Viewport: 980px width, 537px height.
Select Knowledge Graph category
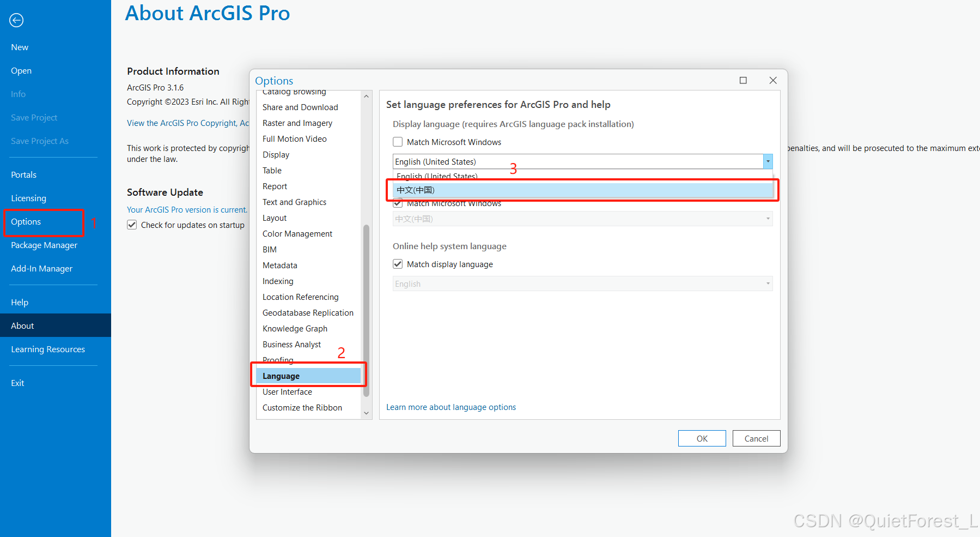295,329
